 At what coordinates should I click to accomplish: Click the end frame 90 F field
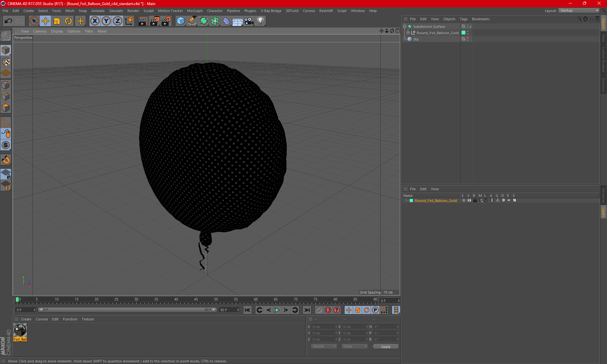coord(229,310)
